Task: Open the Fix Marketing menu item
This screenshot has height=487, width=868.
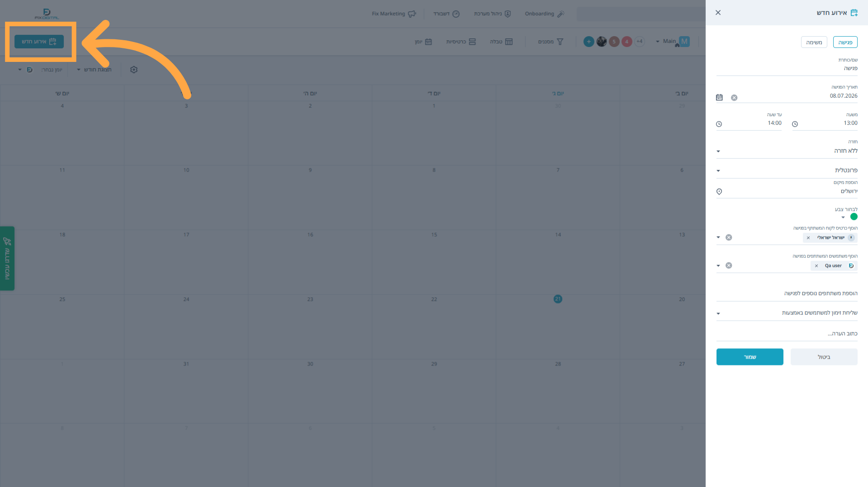Action: coord(393,14)
